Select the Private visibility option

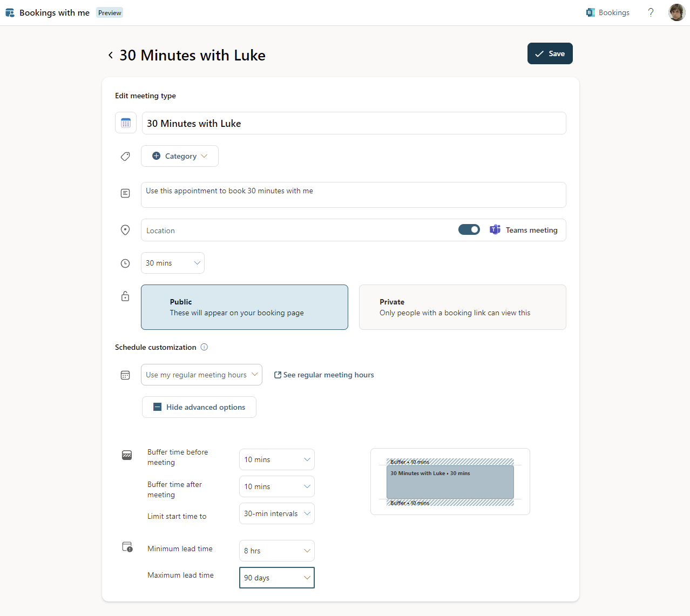[462, 307]
